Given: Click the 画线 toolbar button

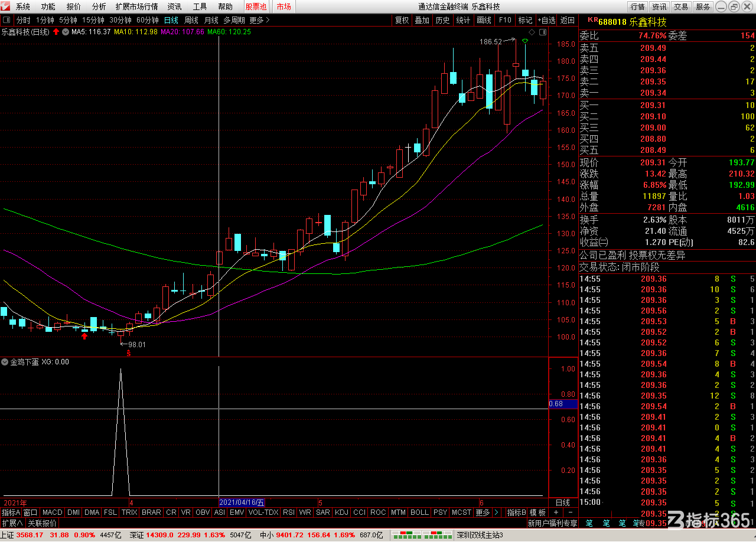Looking at the screenshot, I should click(484, 20).
